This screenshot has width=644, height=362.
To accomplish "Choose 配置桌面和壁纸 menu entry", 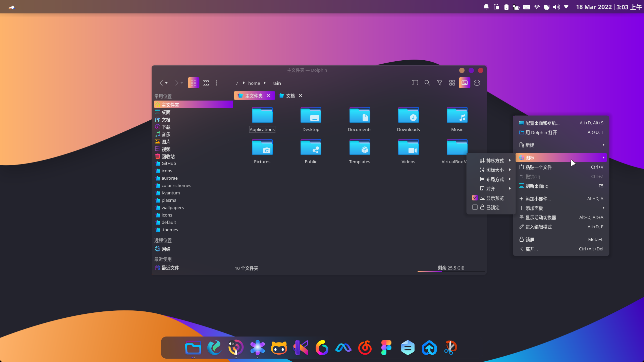I will tap(561, 123).
